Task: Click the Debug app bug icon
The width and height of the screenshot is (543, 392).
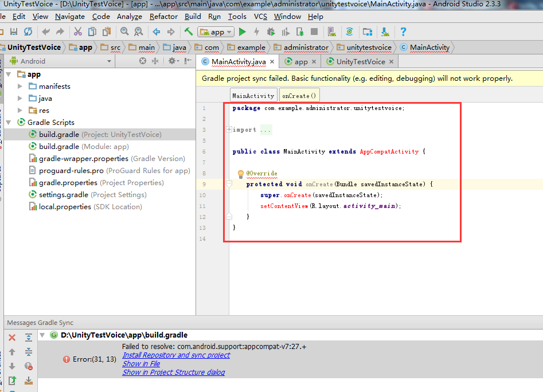Action: coord(271,32)
